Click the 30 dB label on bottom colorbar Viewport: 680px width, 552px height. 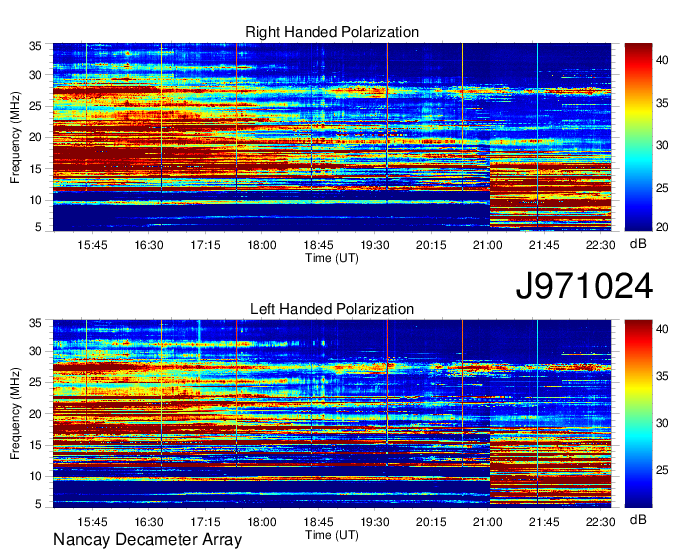click(x=662, y=423)
